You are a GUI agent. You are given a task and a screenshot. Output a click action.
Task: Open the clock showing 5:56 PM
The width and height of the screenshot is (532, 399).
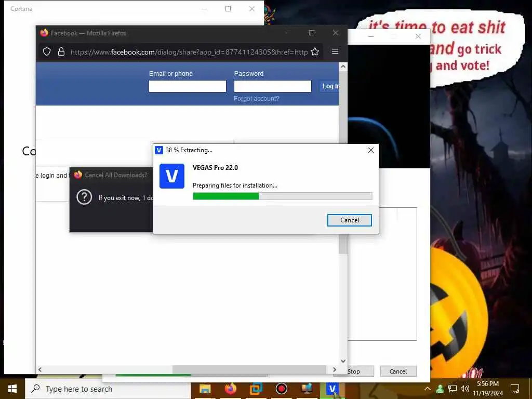coord(488,389)
